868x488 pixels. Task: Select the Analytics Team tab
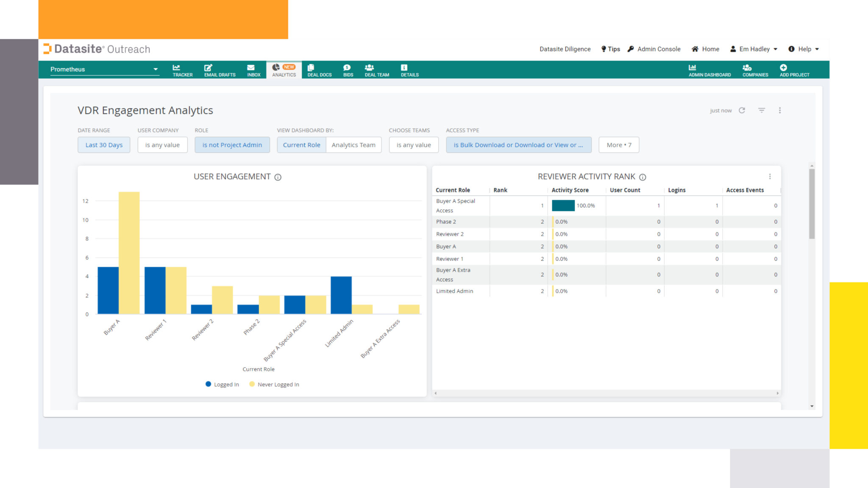point(353,145)
